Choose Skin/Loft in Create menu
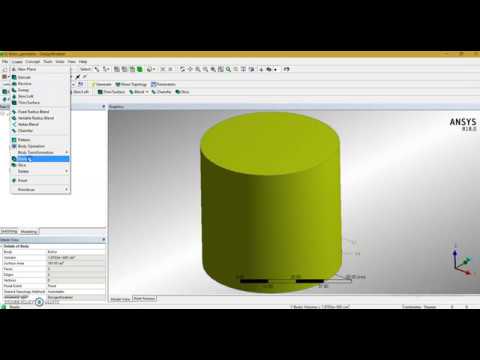Screen dimensions: 480x360 pyautogui.click(x=40, y=96)
